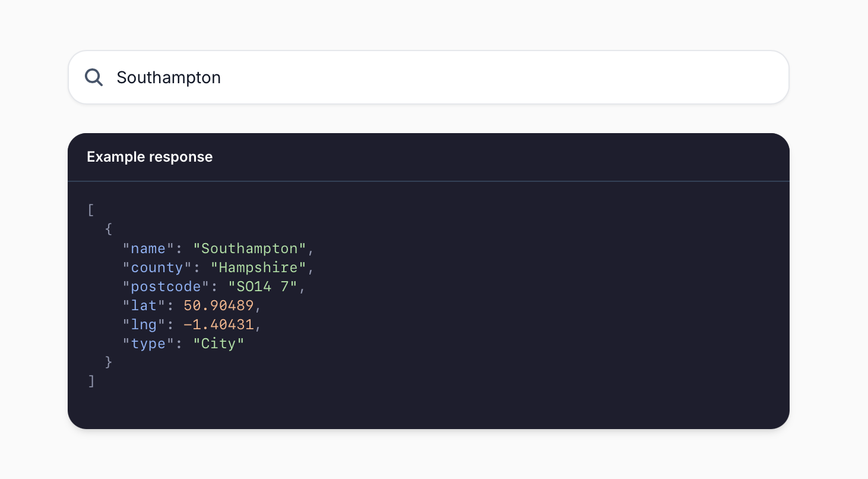The height and width of the screenshot is (479, 868).
Task: Click the Southampton text in the search bar
Action: 169,77
